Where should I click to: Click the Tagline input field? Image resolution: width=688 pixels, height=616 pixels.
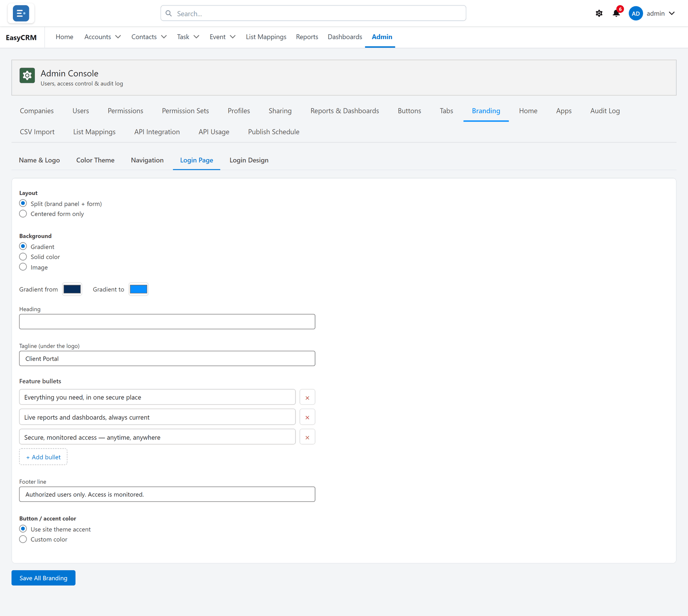tap(167, 358)
